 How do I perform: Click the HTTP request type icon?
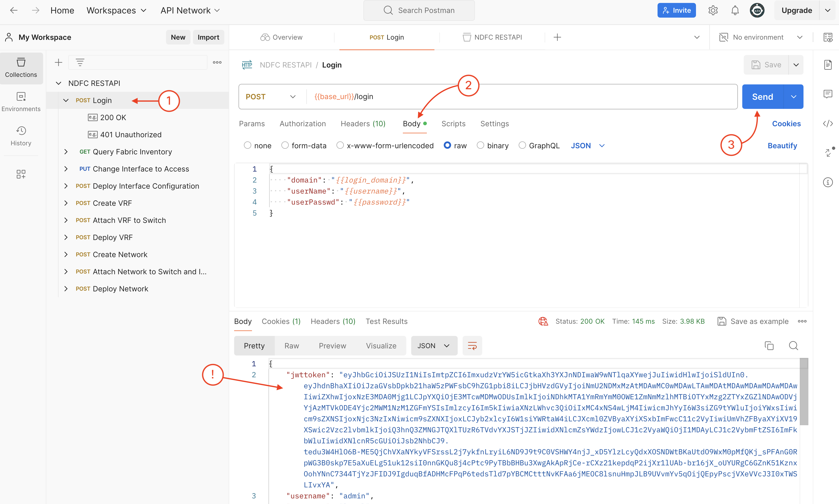[x=247, y=65]
